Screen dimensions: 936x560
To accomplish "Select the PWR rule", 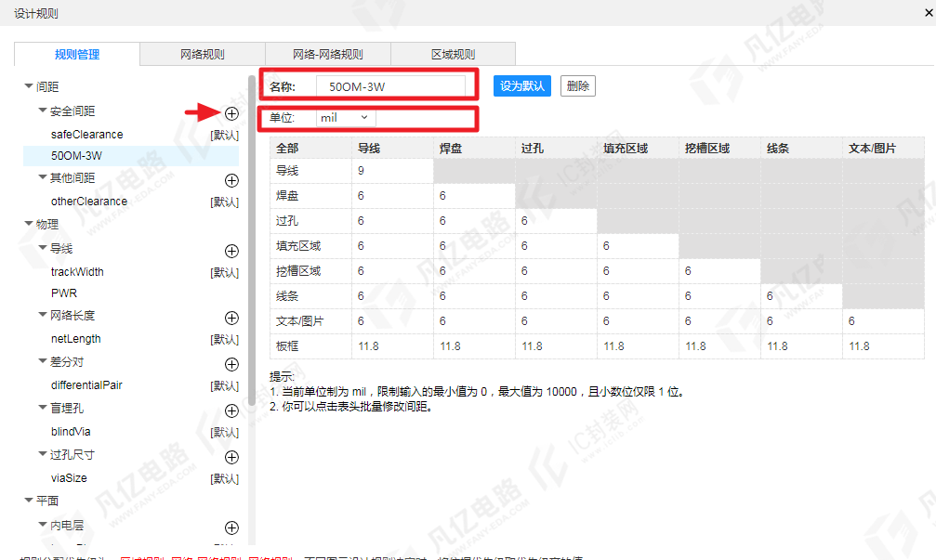I will click(64, 293).
